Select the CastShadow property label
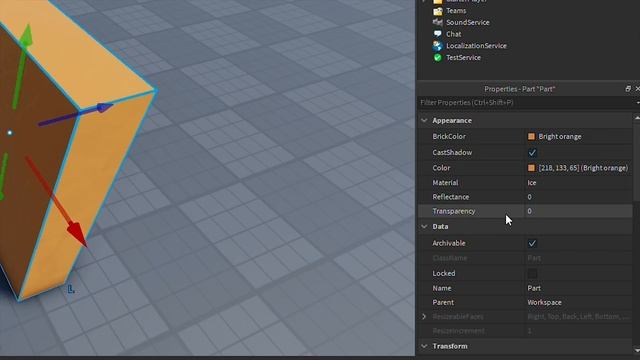Screen dimensions: 640x360 452,152
